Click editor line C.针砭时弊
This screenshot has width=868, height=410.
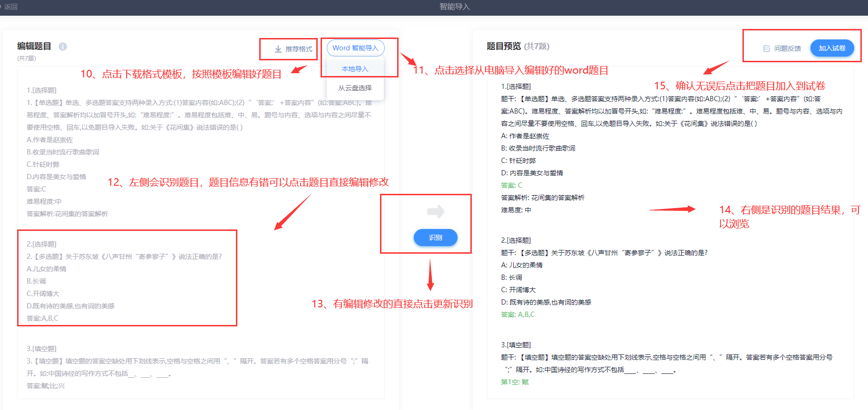pyautogui.click(x=43, y=164)
